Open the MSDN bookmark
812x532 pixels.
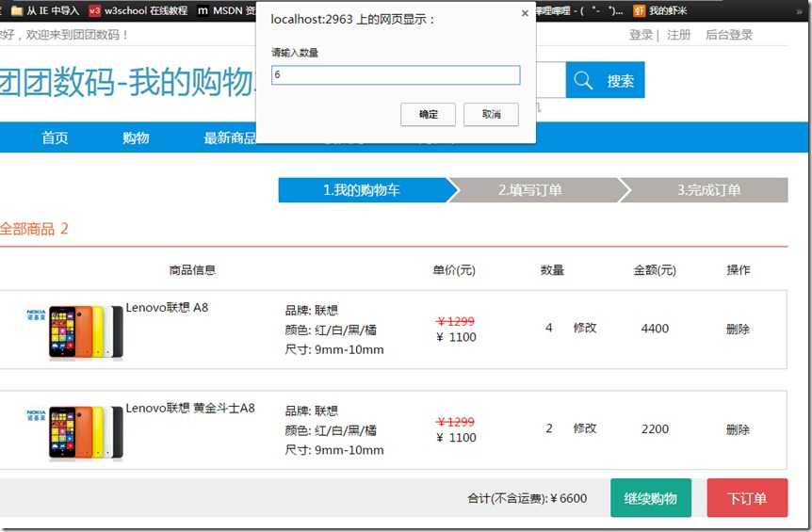226,10
